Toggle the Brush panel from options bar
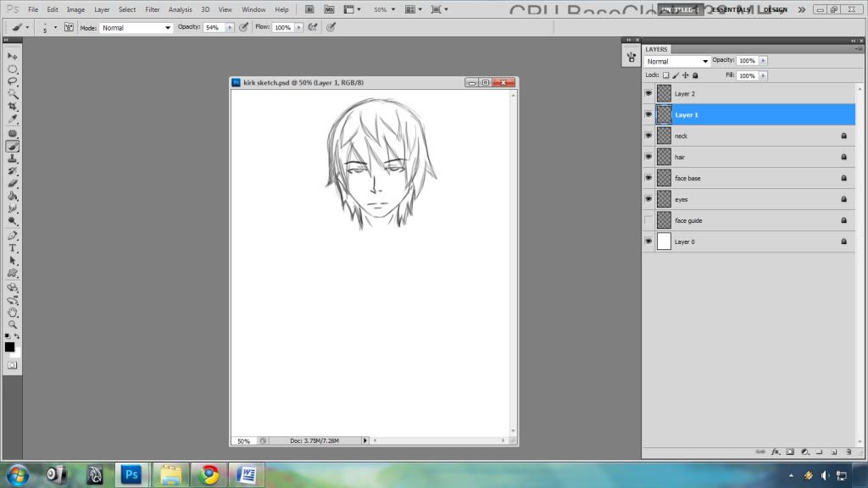The width and height of the screenshot is (868, 488). pos(69,27)
